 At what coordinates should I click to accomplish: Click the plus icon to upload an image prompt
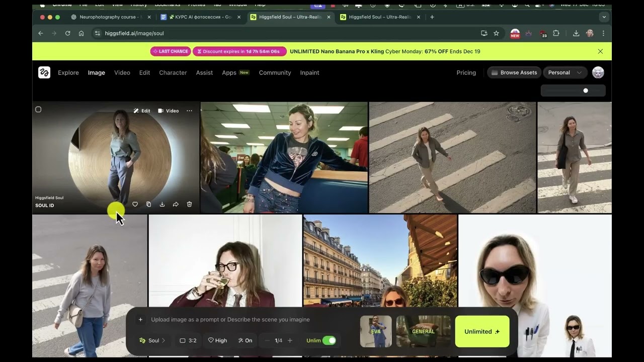(140, 319)
